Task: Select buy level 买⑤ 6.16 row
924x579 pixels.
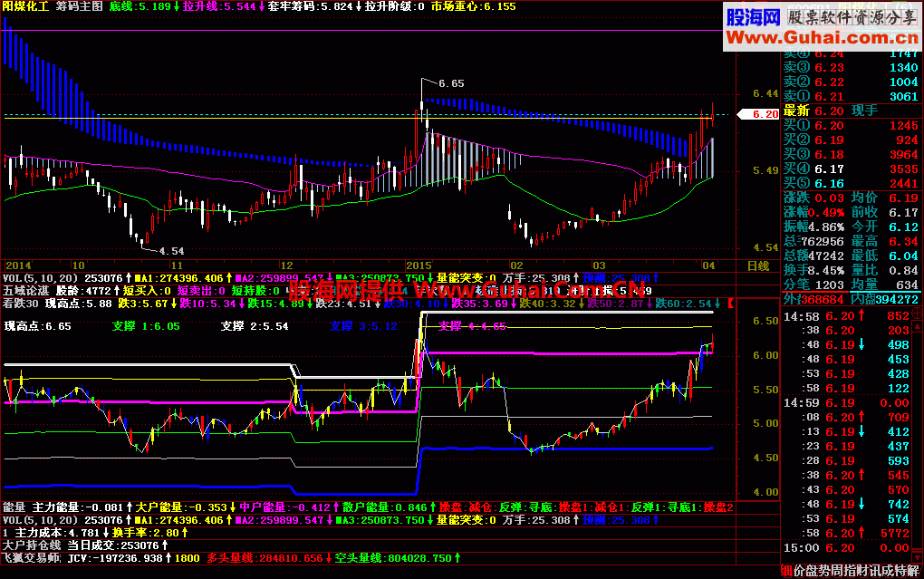Action: point(851,183)
